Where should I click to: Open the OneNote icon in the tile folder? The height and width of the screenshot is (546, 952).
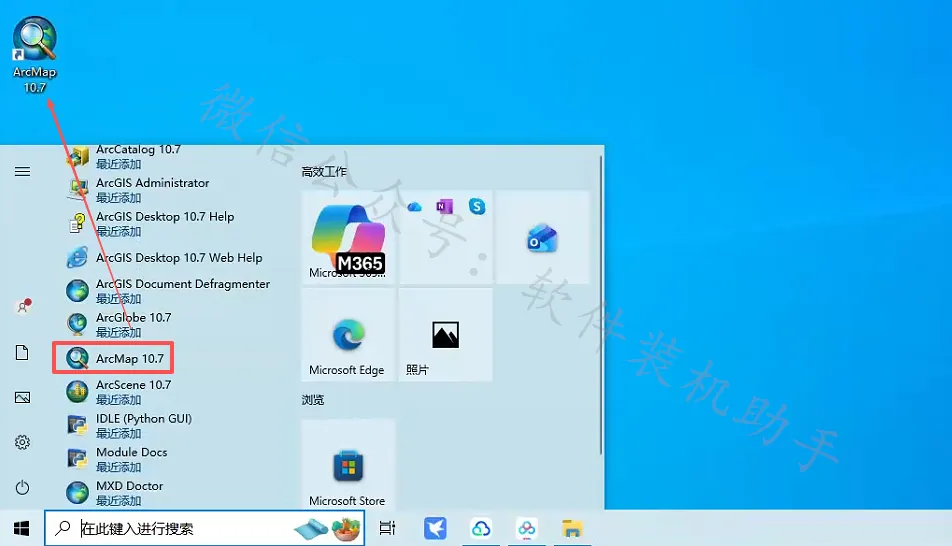(x=445, y=206)
